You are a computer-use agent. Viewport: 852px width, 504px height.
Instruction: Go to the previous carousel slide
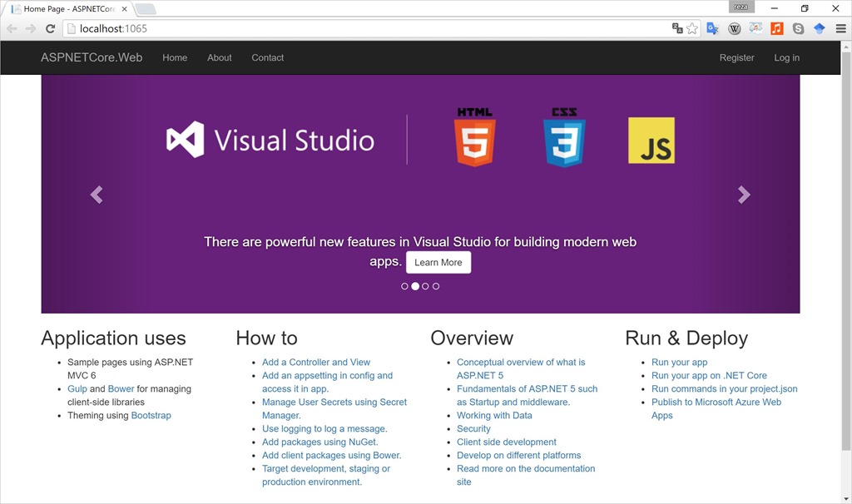pos(97,195)
